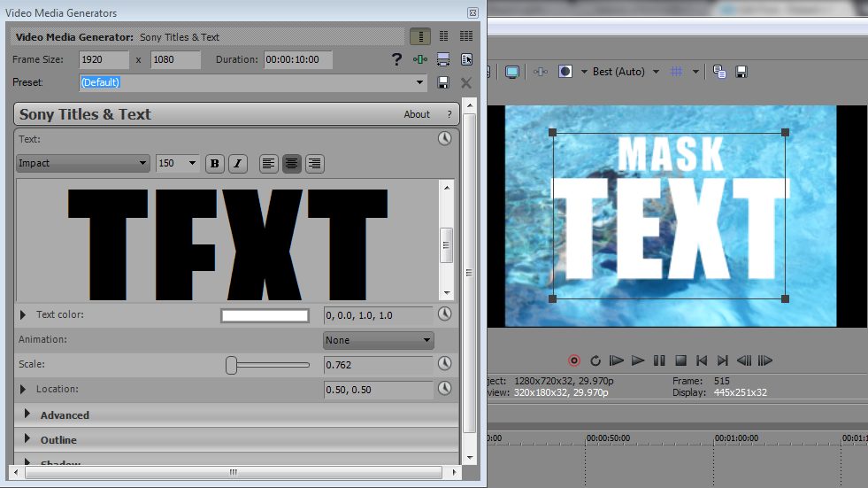
Task: Open the overlays dropdown arrow
Action: point(695,72)
